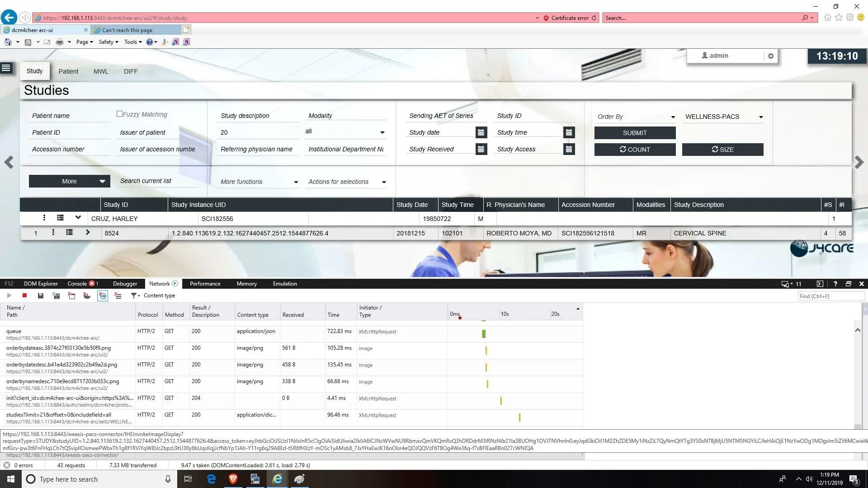Open study 8524 three-dot menu
868x488 pixels.
tap(53, 233)
